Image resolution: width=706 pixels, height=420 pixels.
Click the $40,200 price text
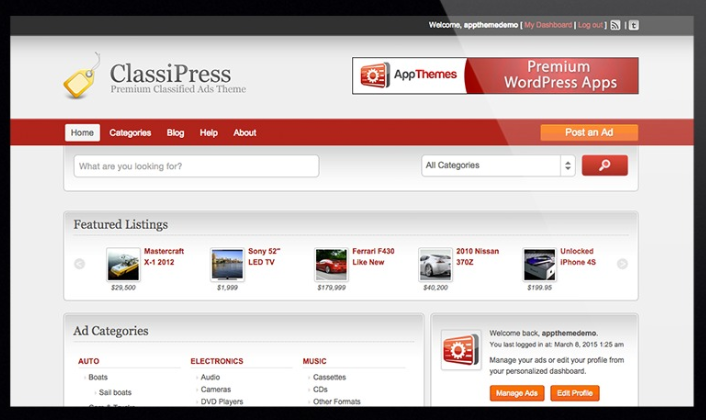(x=435, y=288)
